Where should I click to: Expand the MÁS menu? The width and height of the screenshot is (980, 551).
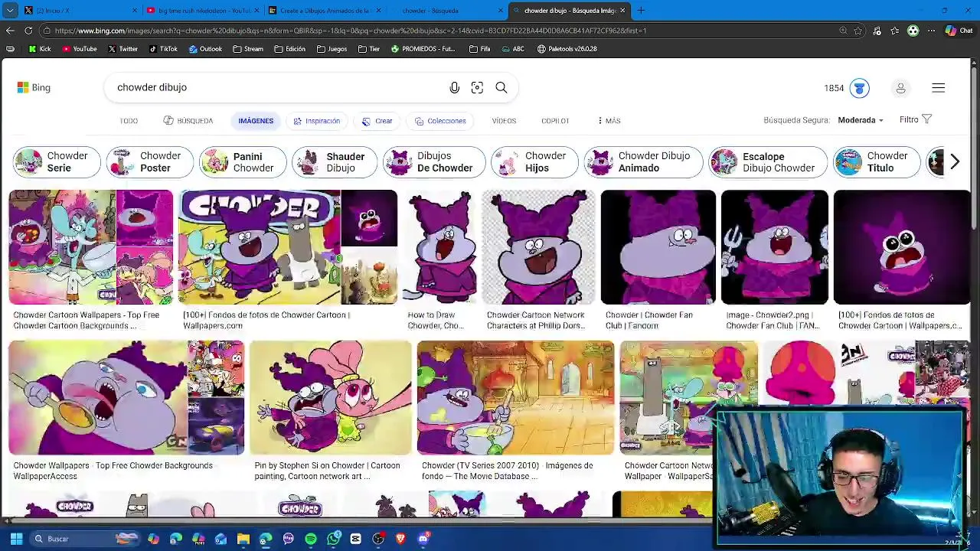click(609, 121)
